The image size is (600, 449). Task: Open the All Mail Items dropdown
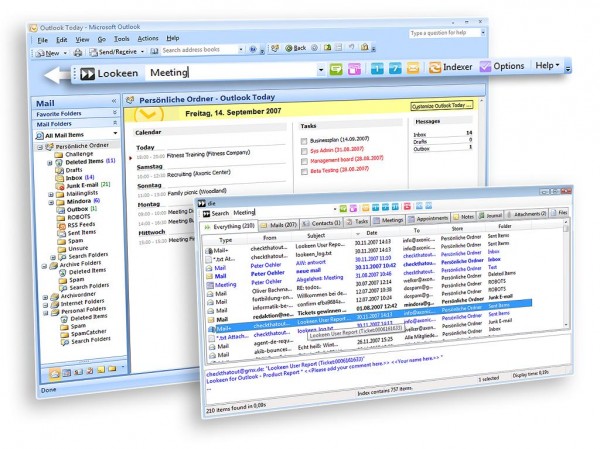click(115, 133)
